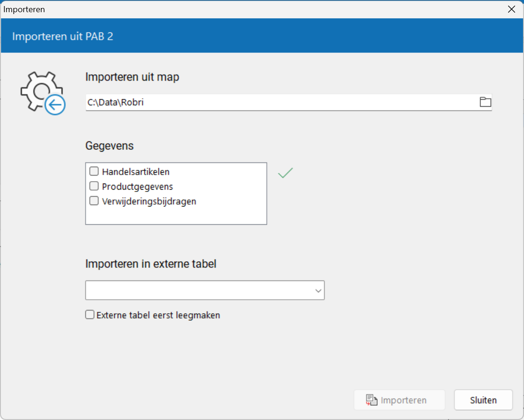Click the Handelsartikelen label text

click(136, 172)
